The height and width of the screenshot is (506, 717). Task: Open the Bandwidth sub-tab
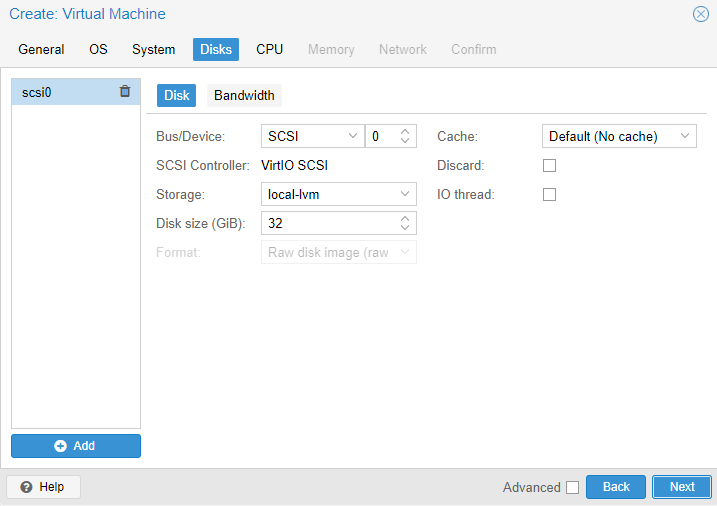point(244,95)
